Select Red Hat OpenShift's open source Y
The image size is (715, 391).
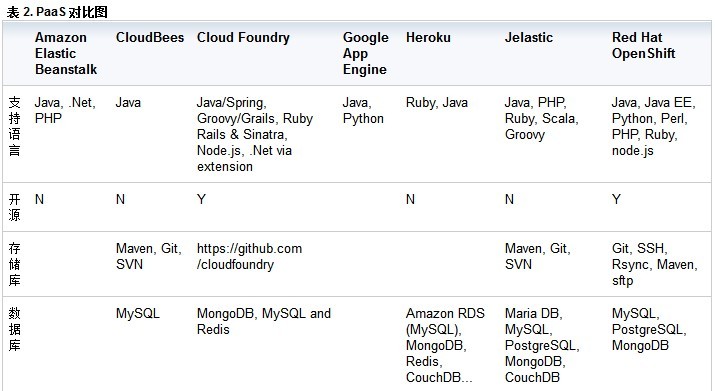616,199
